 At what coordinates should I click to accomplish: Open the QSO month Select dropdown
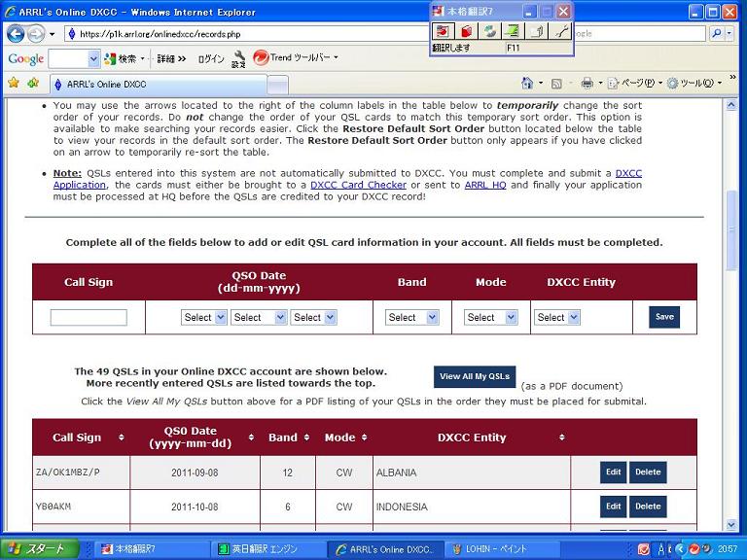pyautogui.click(x=258, y=317)
